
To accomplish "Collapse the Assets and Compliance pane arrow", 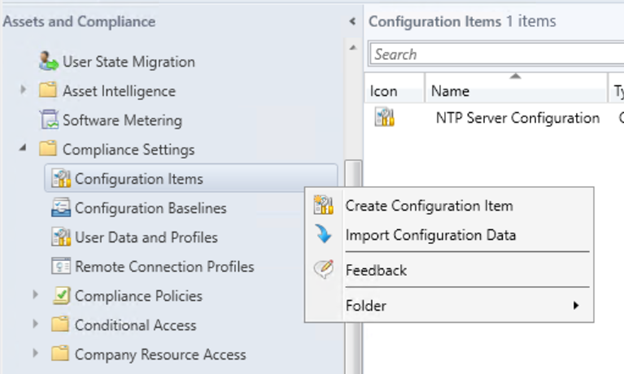I will coord(352,21).
